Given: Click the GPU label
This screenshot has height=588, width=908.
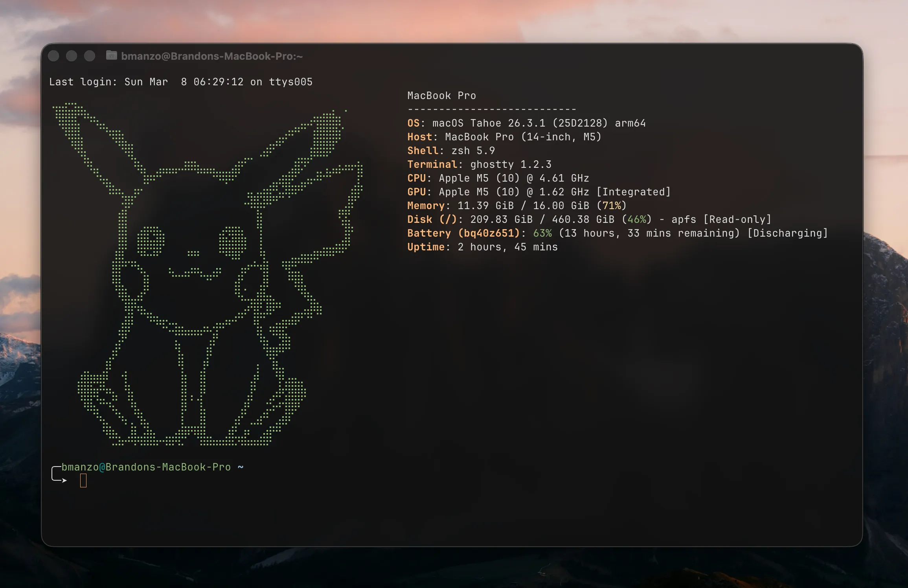Looking at the screenshot, I should pyautogui.click(x=417, y=192).
